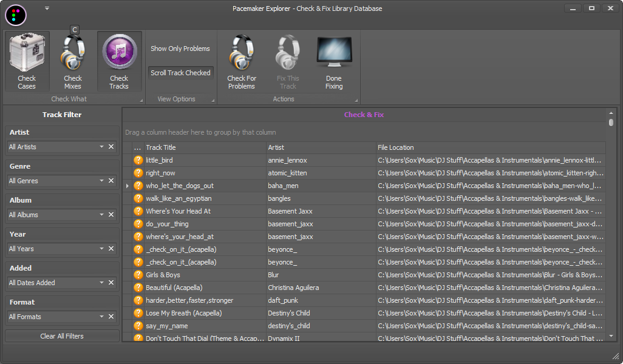This screenshot has height=364, width=623.
Task: Run Check For Problems
Action: click(x=242, y=61)
